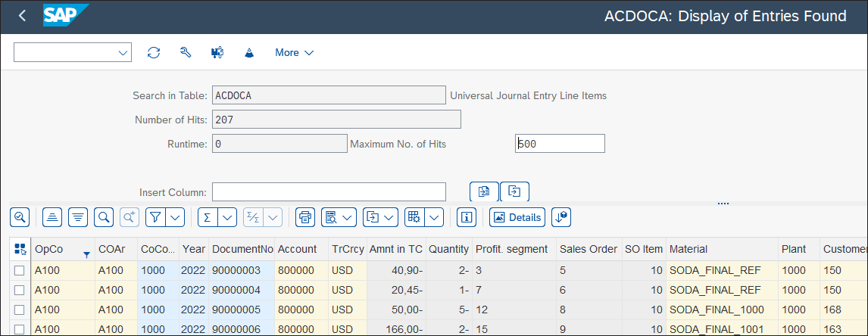Click the Material column header
Image resolution: width=868 pixels, height=336 pixels.
(721, 249)
